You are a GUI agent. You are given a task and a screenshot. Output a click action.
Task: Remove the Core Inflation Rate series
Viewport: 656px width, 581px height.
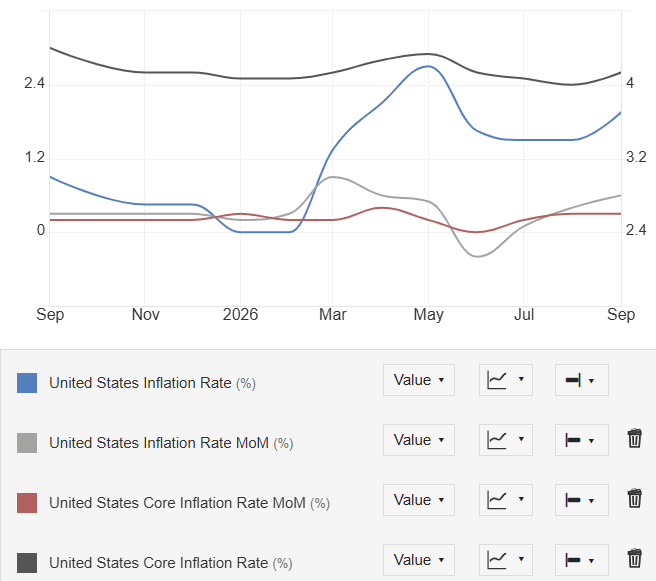tap(634, 558)
